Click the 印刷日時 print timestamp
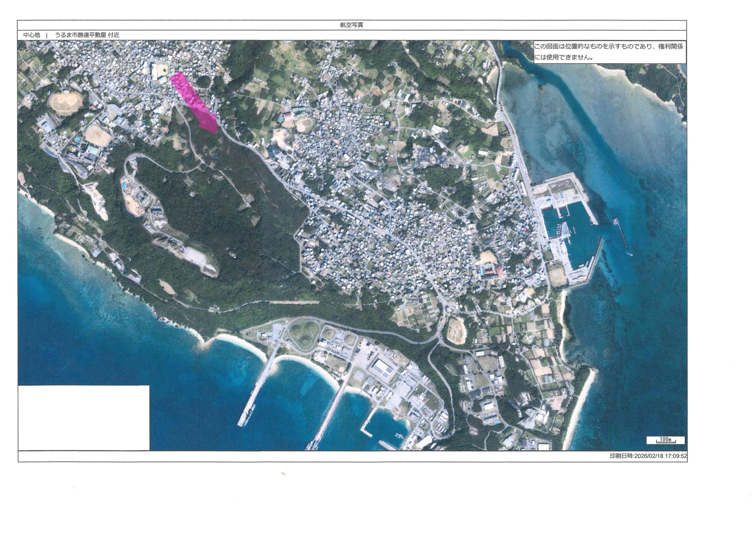The image size is (756, 534). pyautogui.click(x=648, y=456)
